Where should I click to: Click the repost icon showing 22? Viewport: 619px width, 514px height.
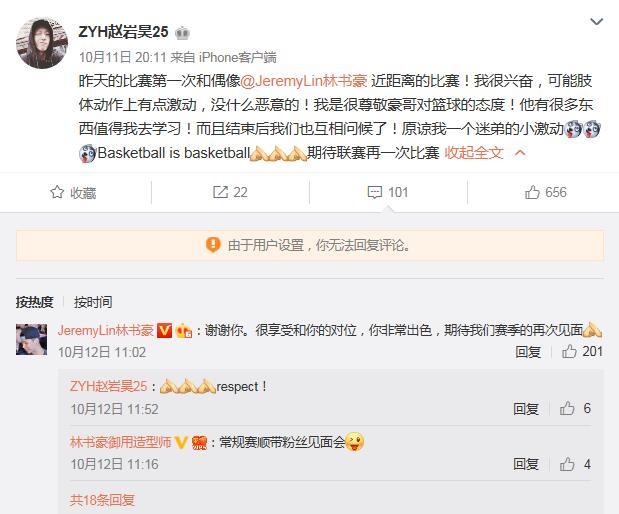pyautogui.click(x=220, y=192)
